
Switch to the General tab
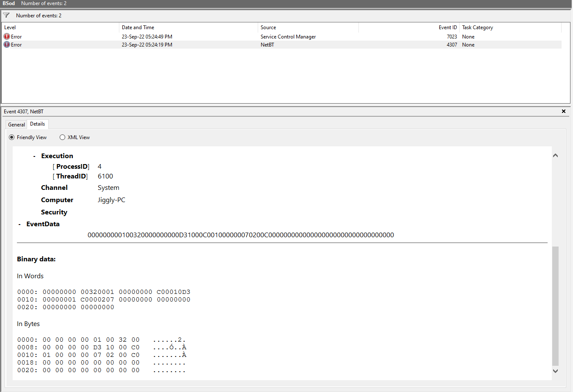tap(17, 124)
